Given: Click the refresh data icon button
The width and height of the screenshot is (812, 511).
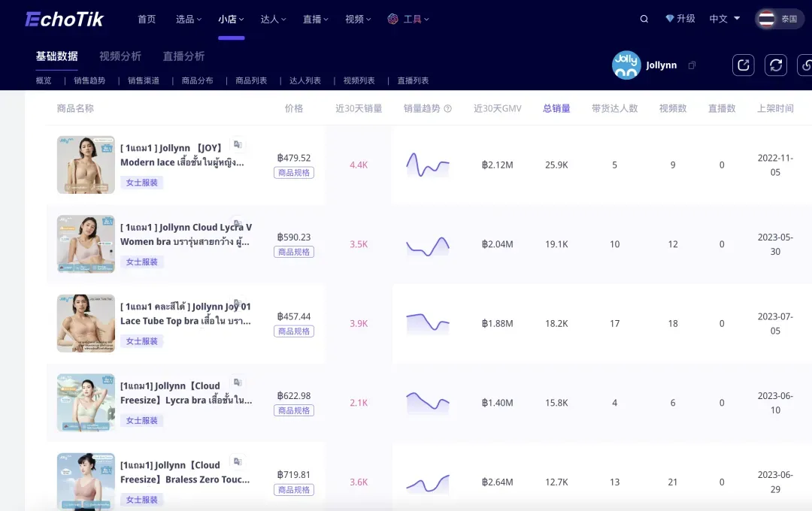Looking at the screenshot, I should pos(775,65).
